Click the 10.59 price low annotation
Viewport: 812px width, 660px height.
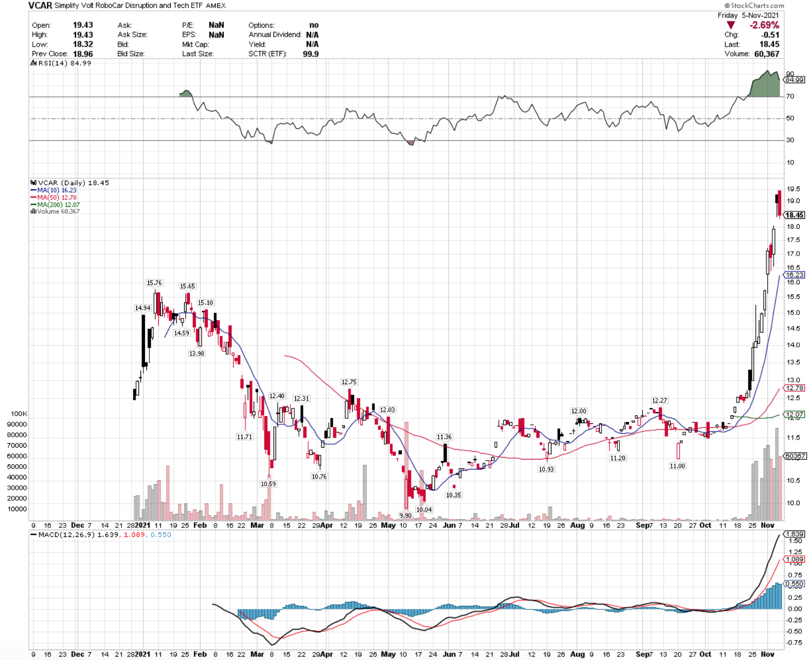(x=268, y=484)
